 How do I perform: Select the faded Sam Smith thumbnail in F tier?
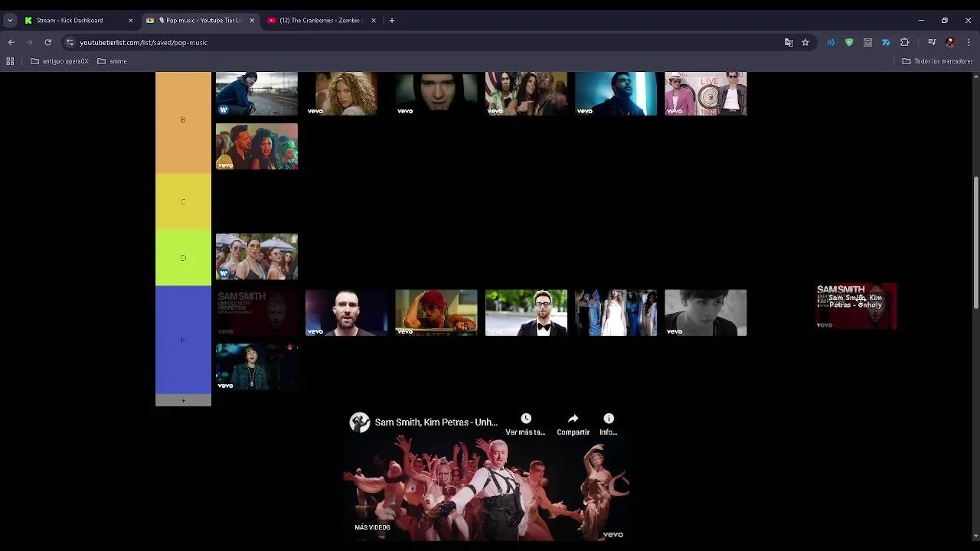[x=256, y=312]
